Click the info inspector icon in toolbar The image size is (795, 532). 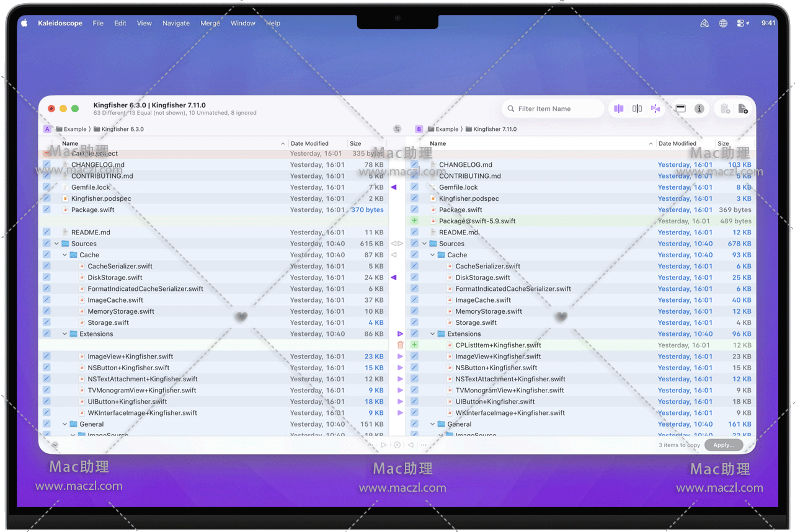pyautogui.click(x=699, y=109)
